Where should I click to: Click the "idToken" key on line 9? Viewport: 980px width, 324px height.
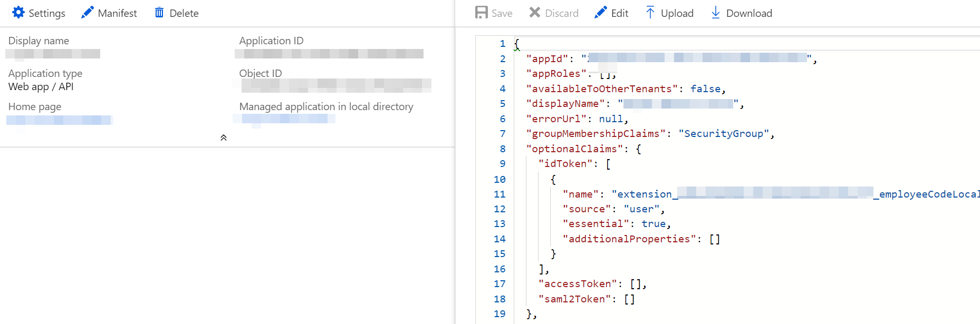[565, 164]
